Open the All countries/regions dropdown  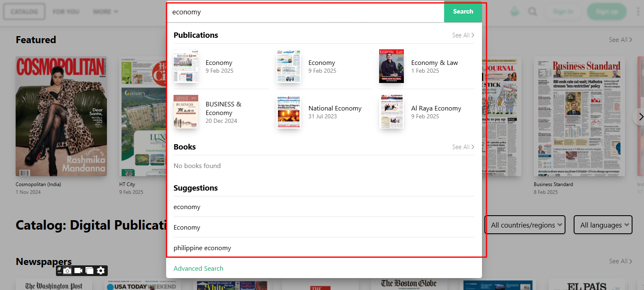tap(525, 225)
